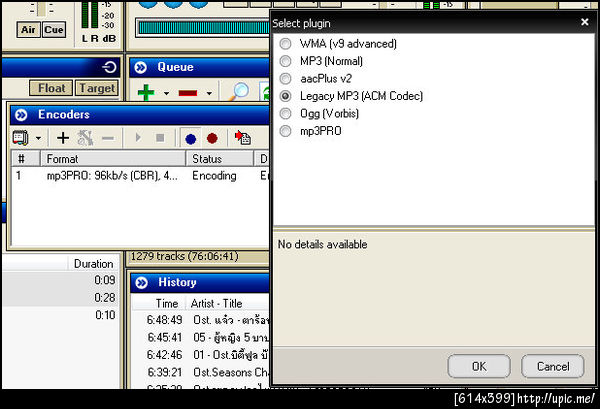Click the 0:28 duration entry
Viewport: 600px width, 409px height.
[104, 298]
